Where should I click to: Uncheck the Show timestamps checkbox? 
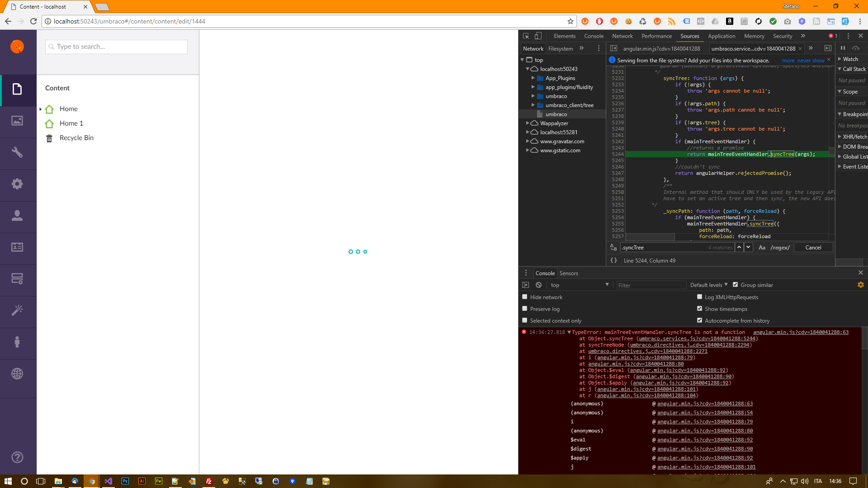tap(699, 309)
